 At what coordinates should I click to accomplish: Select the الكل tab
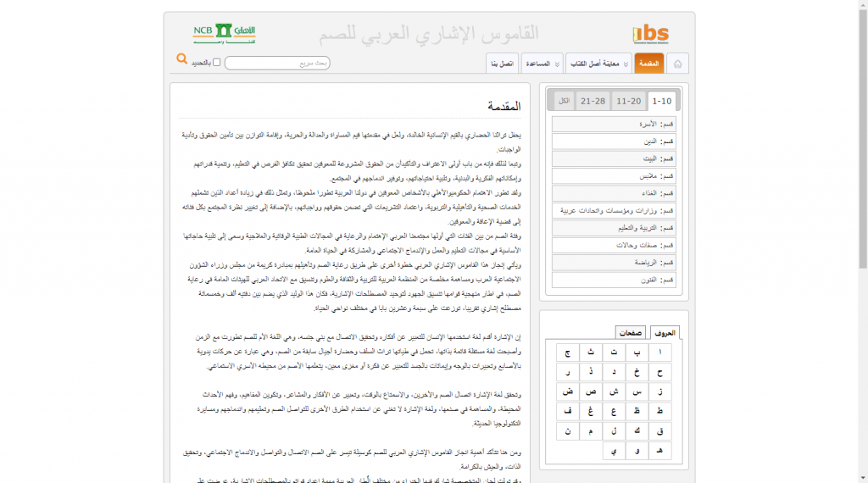tap(564, 101)
